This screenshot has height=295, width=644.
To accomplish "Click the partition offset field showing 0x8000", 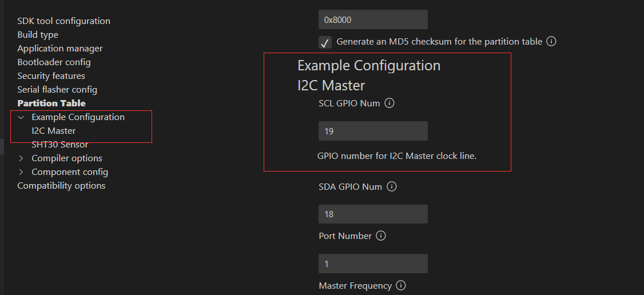I will (x=373, y=20).
